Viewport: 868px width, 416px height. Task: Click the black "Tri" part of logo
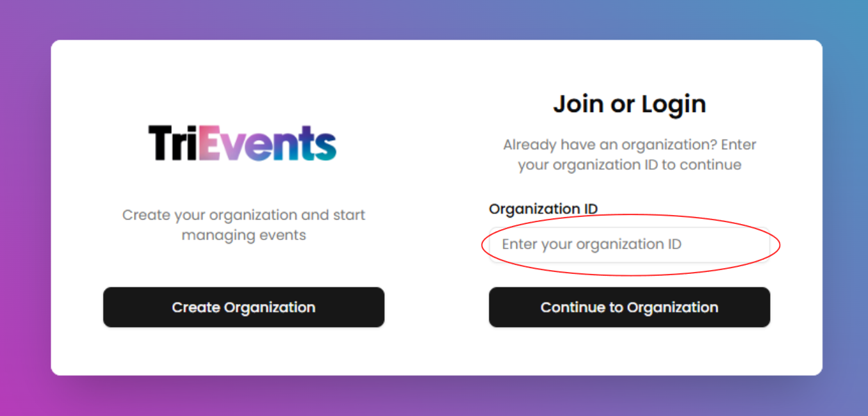pos(173,143)
